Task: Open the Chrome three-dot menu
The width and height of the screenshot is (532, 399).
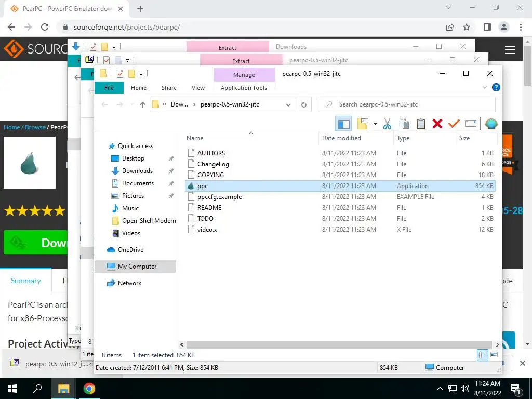Action: [521, 27]
